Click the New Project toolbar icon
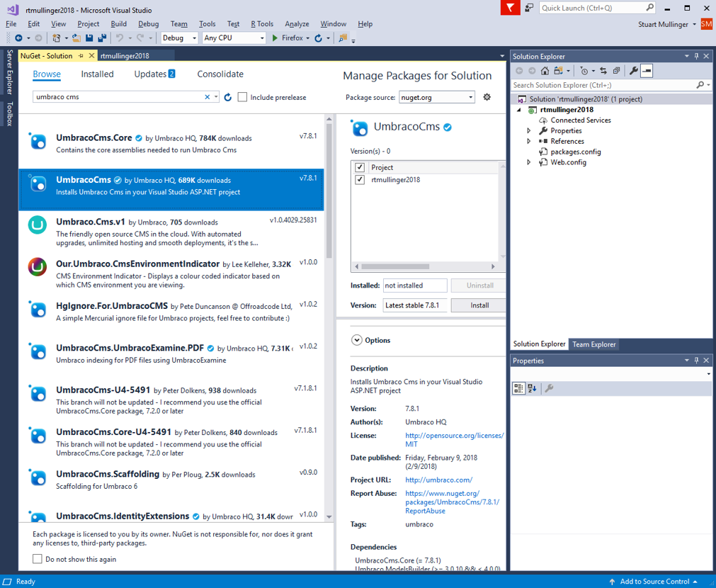 click(x=57, y=38)
